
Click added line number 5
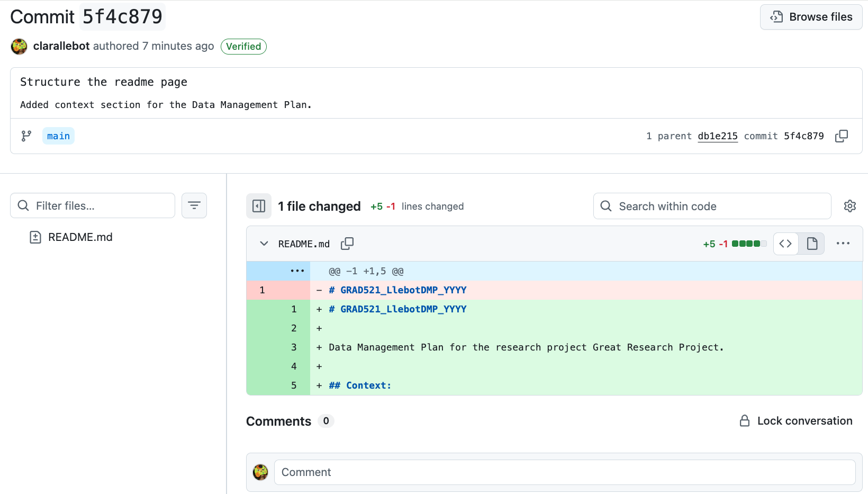pos(294,385)
